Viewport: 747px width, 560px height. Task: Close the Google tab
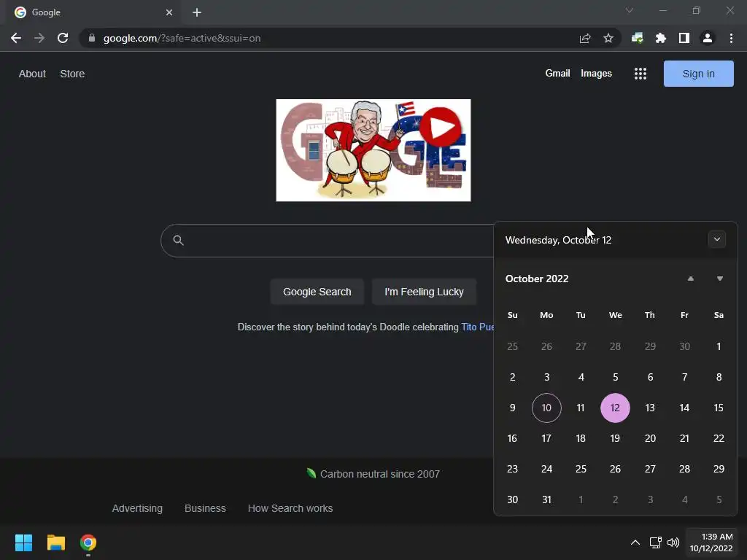[169, 12]
